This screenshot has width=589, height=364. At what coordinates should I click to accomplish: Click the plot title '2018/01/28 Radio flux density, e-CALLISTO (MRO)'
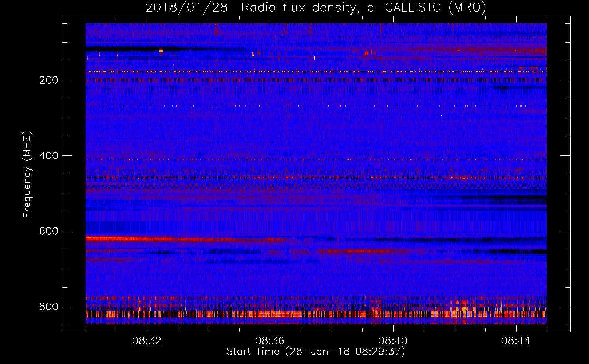[316, 7]
